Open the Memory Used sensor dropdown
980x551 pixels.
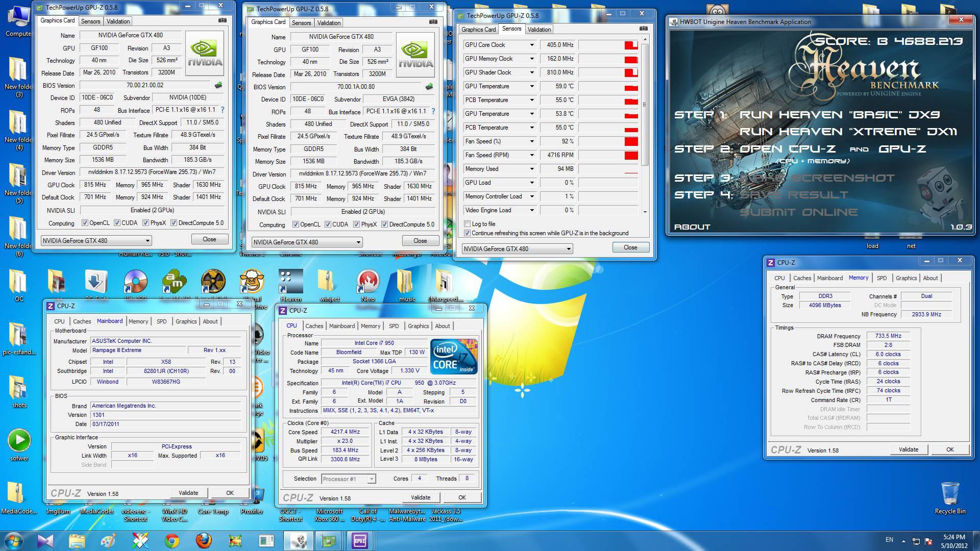(531, 169)
